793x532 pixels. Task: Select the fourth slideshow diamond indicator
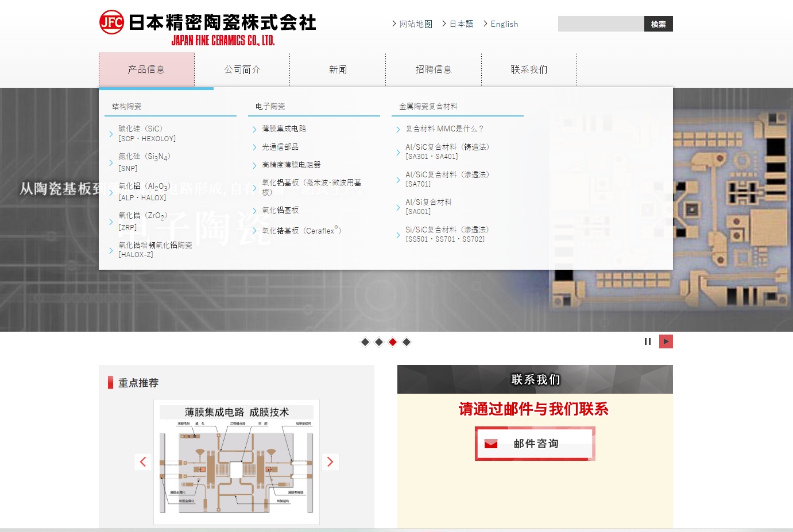click(407, 342)
